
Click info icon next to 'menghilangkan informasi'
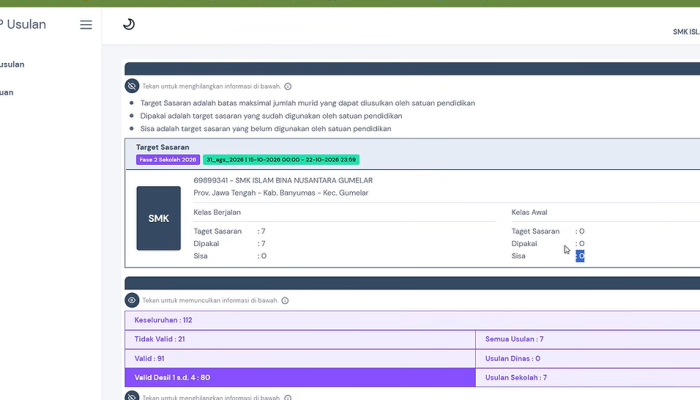(288, 86)
